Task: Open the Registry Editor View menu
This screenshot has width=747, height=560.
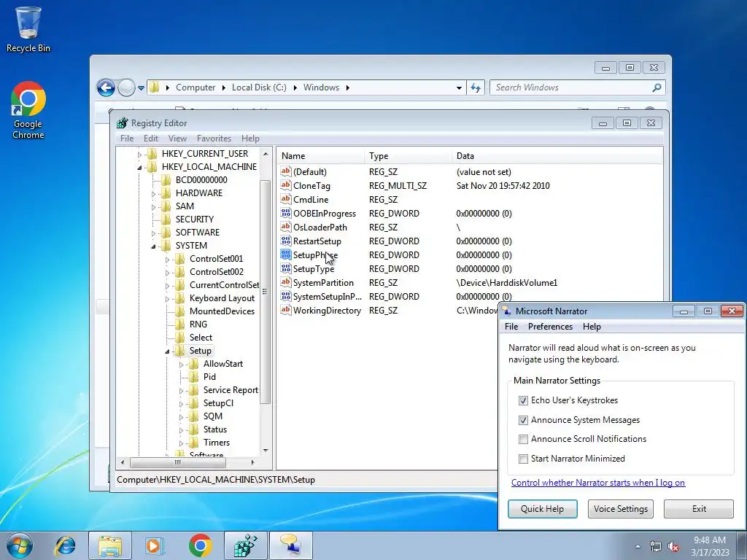Action: 177,138
